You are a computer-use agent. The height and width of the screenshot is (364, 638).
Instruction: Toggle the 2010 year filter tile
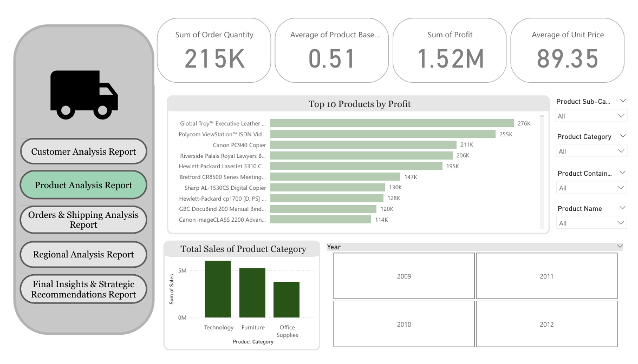403,324
